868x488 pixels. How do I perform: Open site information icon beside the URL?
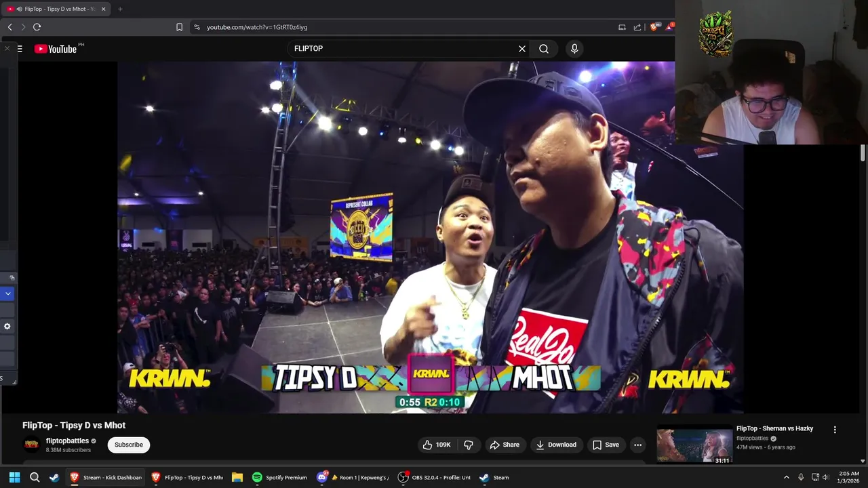click(x=197, y=27)
